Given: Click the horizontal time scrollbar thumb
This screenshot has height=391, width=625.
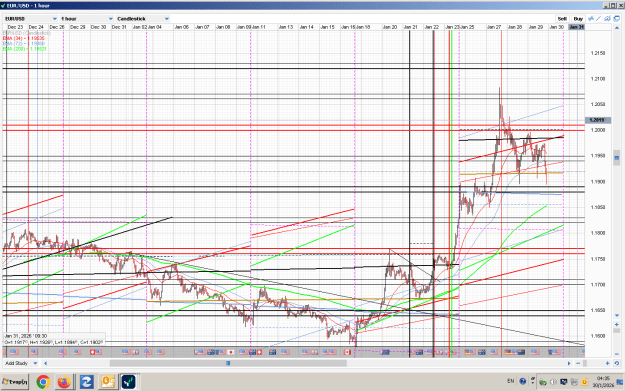Looking at the screenshot, I should point(228,363).
